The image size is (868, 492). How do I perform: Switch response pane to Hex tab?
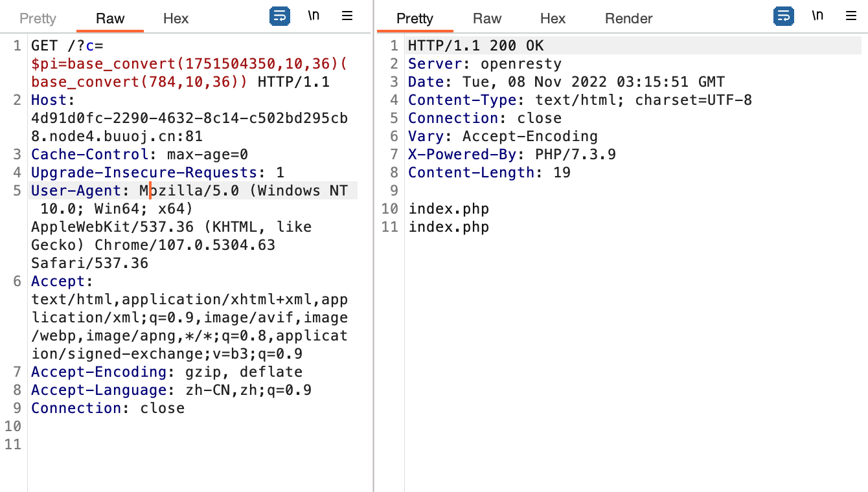[553, 18]
